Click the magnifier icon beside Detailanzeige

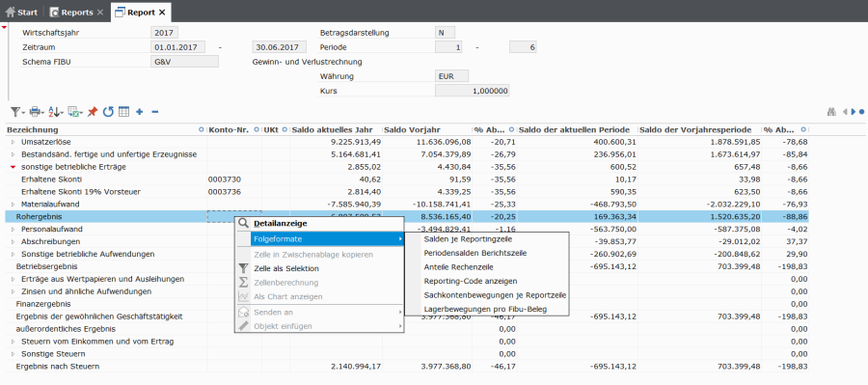(x=243, y=224)
